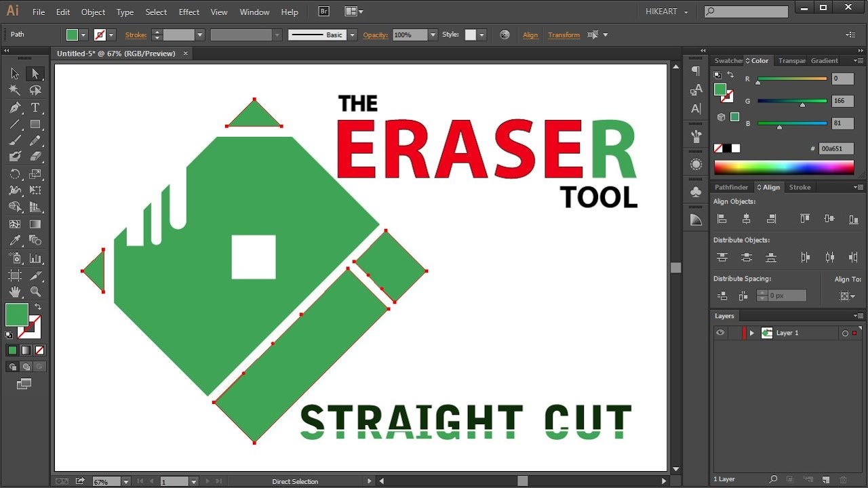Select the Rotate tool
This screenshot has height=488, width=868.
[x=15, y=175]
